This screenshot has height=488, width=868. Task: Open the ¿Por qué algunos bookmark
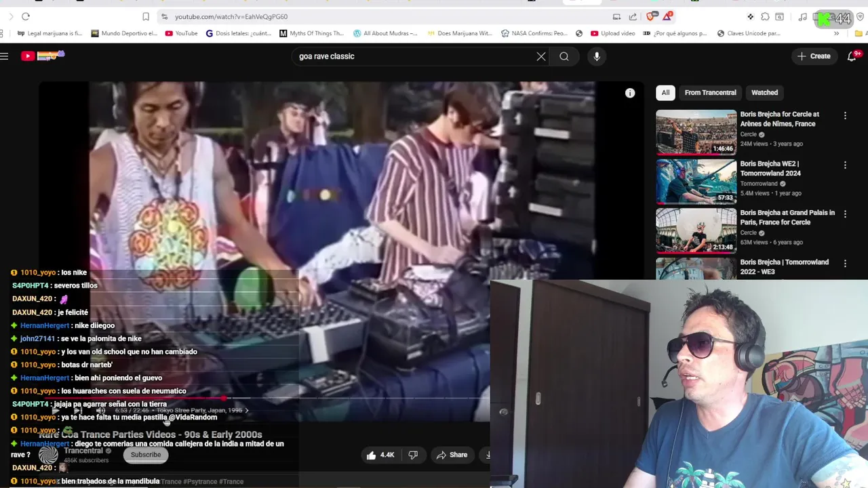click(675, 33)
